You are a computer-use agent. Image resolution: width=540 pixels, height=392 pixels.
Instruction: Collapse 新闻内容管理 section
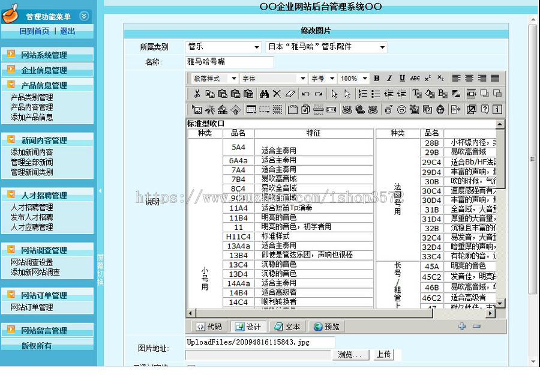pyautogui.click(x=47, y=140)
